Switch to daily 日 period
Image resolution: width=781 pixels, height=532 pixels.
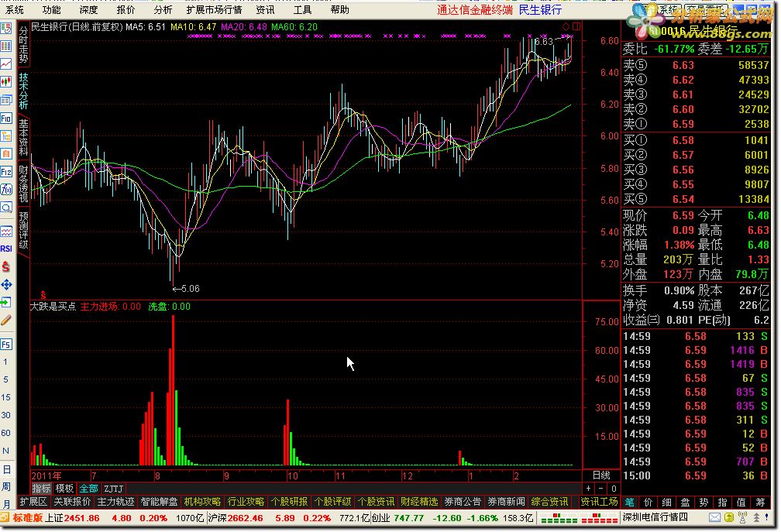tap(6, 469)
